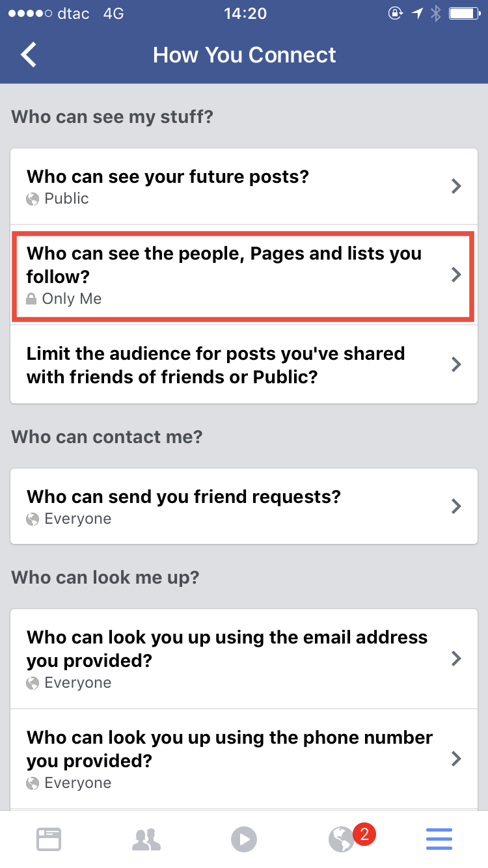Expand chevron for email address lookup

tap(457, 658)
